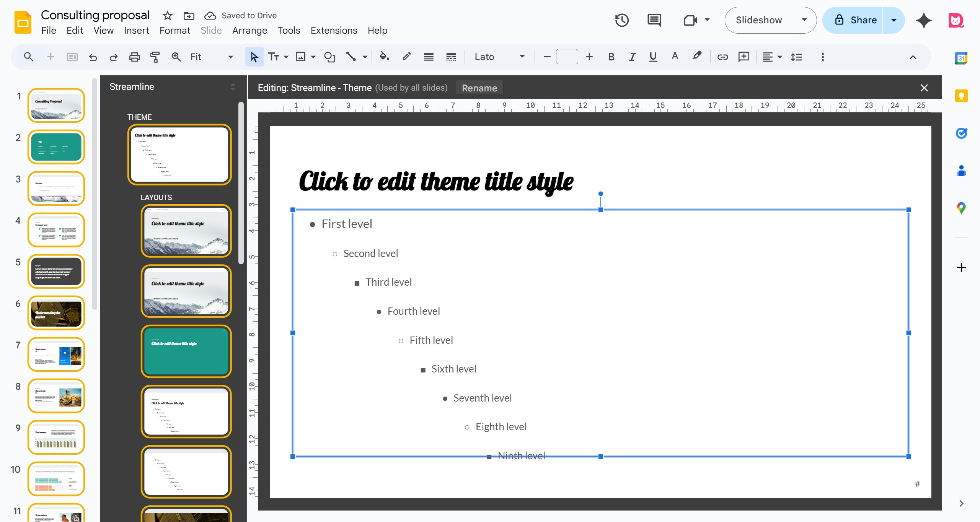This screenshot has width=980, height=522.
Task: Open the three-dot more options menu
Action: 823,57
